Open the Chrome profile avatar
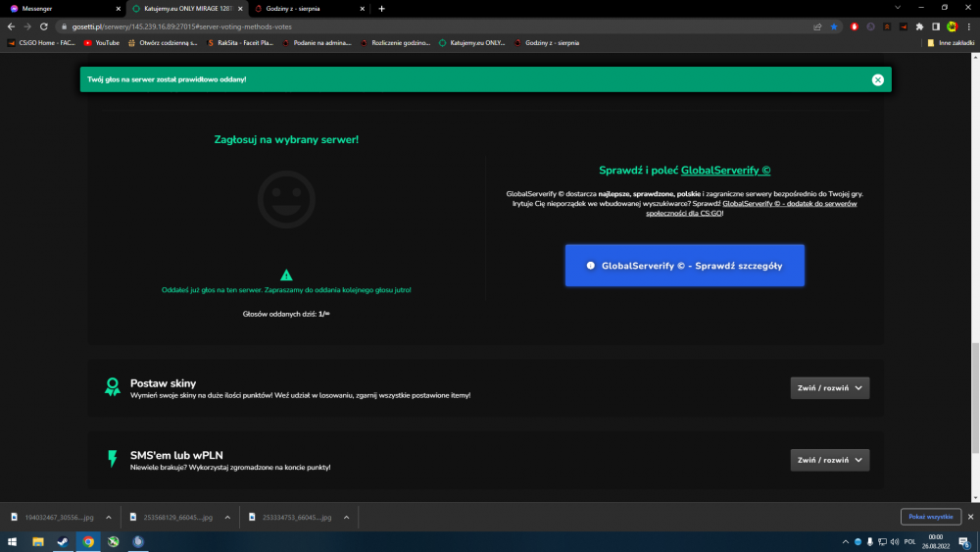The image size is (980, 552). pos(952,26)
